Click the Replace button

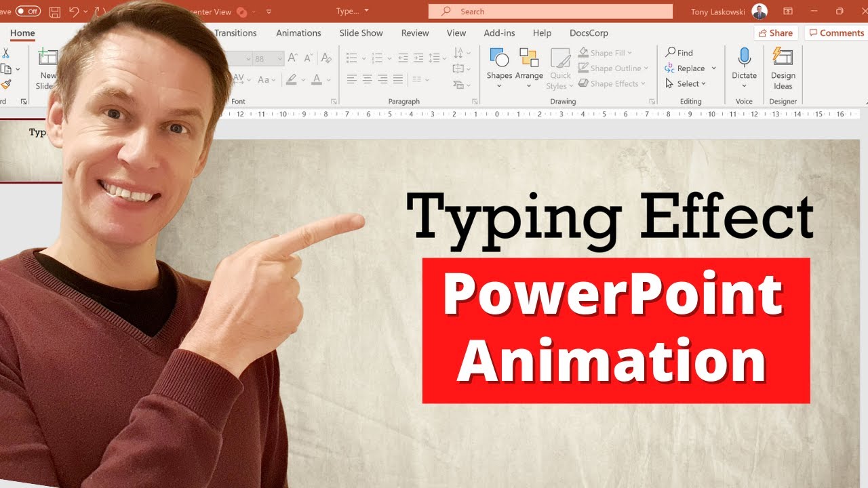click(686, 68)
